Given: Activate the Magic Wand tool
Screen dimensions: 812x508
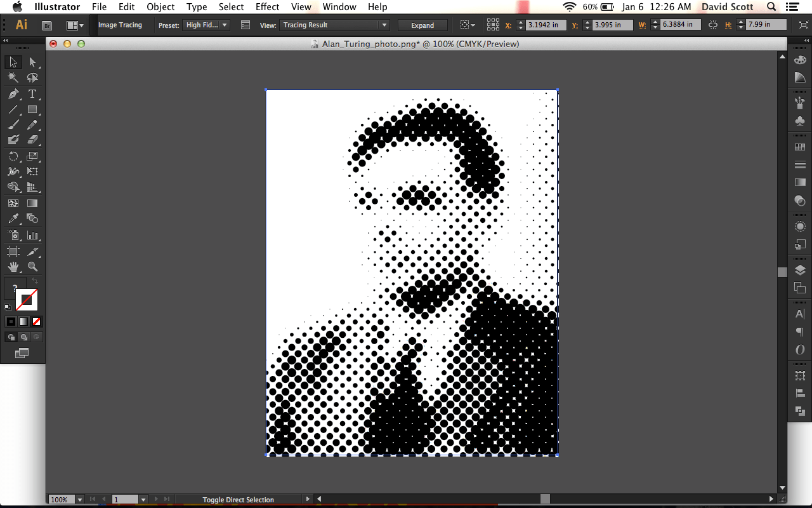Looking at the screenshot, I should click(x=13, y=77).
